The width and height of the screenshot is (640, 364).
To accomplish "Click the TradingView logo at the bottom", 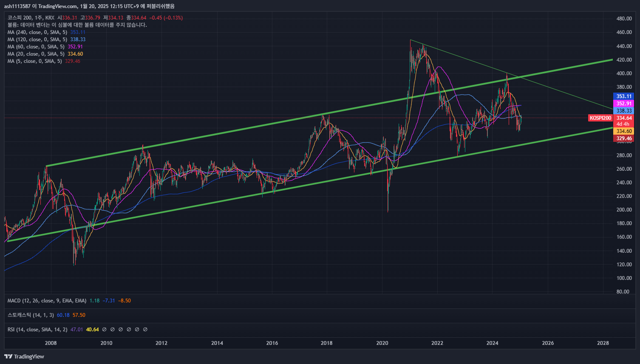I will point(24,356).
